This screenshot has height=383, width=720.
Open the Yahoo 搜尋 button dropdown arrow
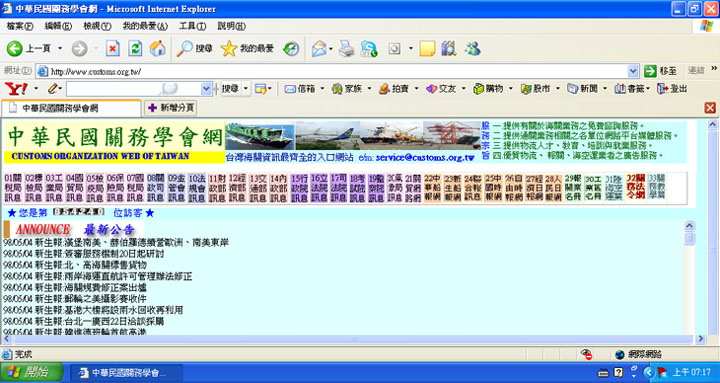[246, 89]
